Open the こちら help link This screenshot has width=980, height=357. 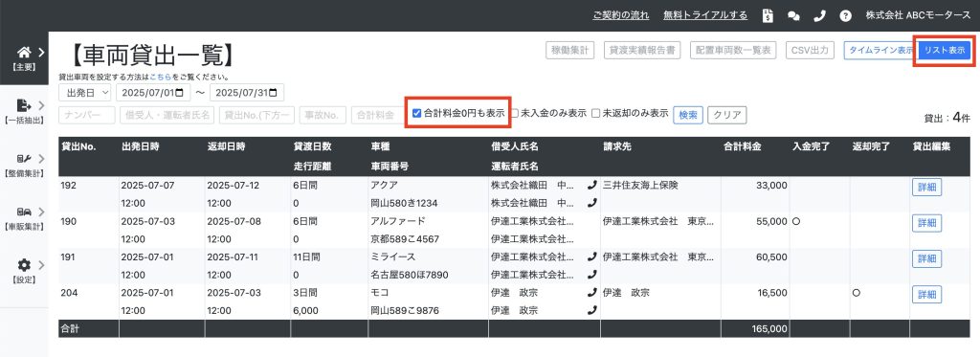pyautogui.click(x=162, y=78)
